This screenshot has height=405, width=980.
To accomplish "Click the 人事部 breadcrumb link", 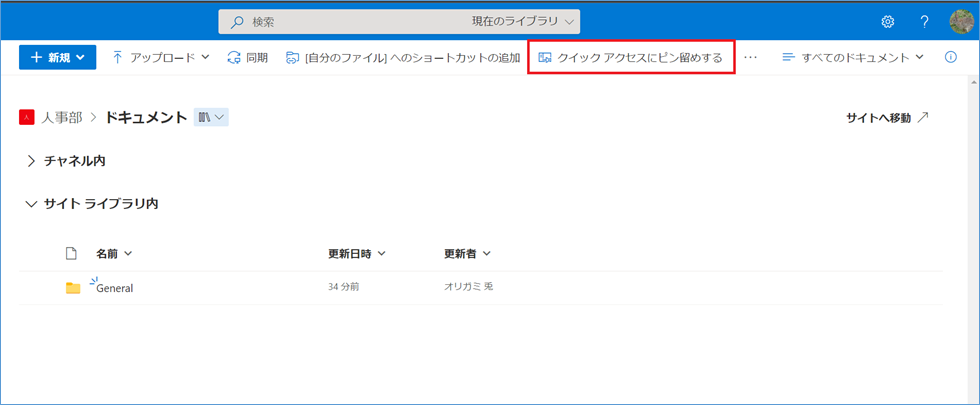I will click(x=62, y=117).
